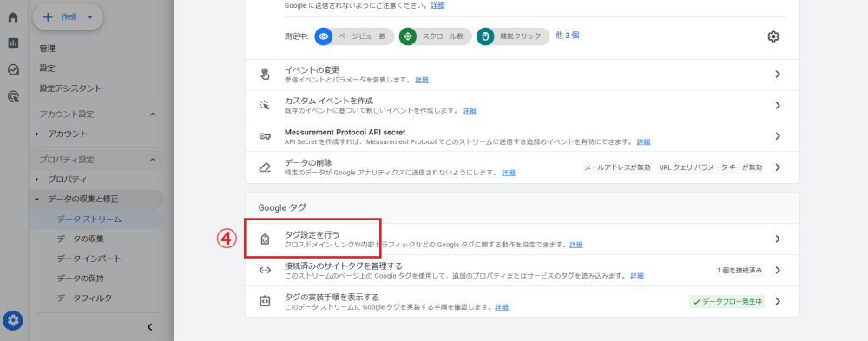Click the カスタム イベントを作成 sparkle icon
The height and width of the screenshot is (341, 868).
(265, 105)
